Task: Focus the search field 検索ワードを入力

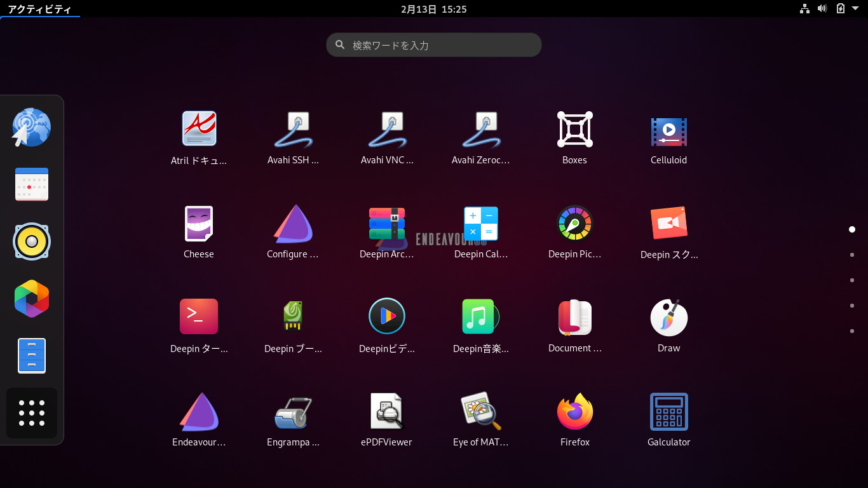Action: pos(434,45)
